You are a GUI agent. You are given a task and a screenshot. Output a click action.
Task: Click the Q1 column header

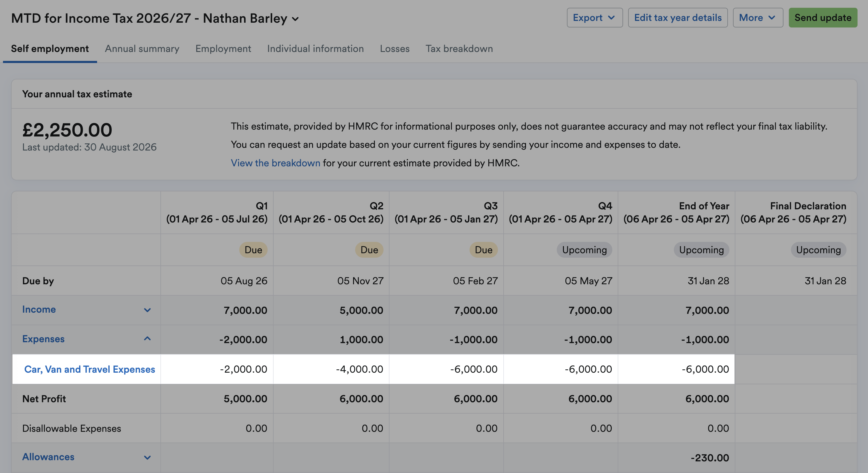(217, 212)
